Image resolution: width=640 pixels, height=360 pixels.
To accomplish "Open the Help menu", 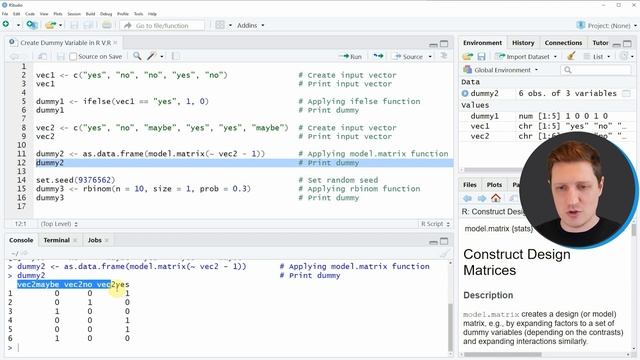I will pos(152,14).
